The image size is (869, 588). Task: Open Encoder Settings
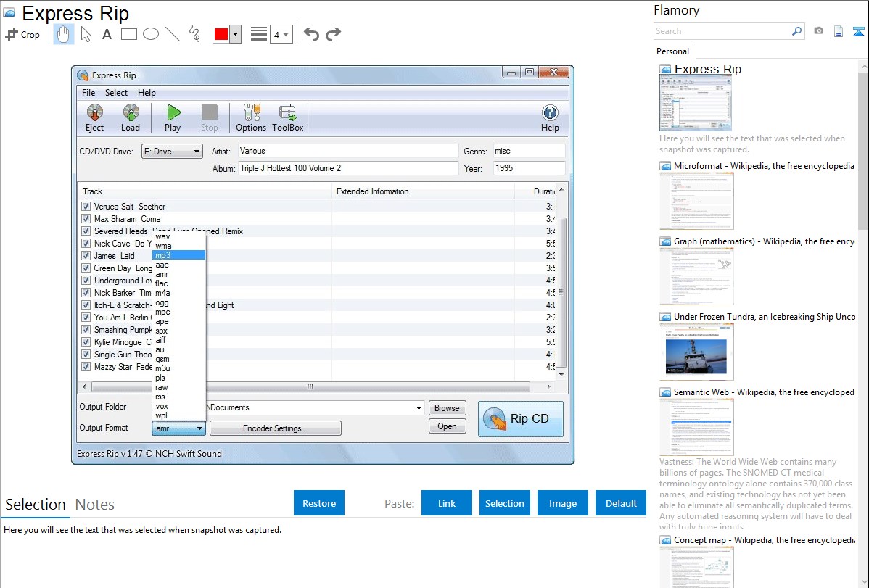(276, 428)
